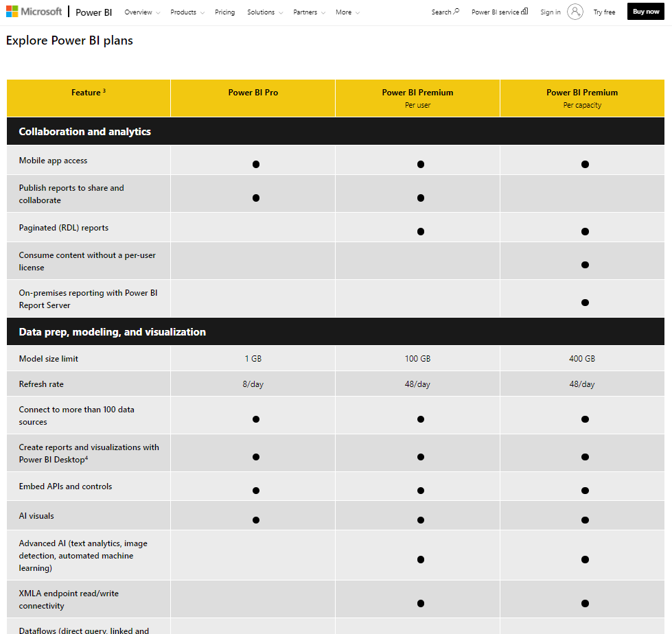
Task: Expand the Partners menu
Action: click(x=309, y=12)
